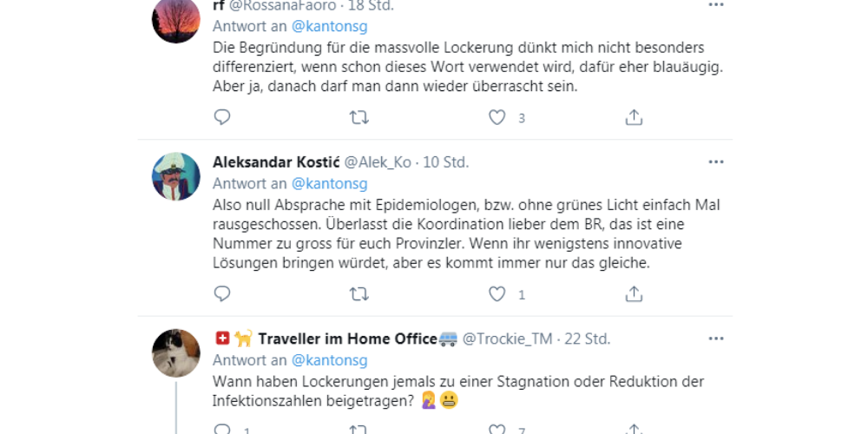Open Traveller im Home Office profile name
Image resolution: width=868 pixels, height=434 pixels.
point(347,339)
